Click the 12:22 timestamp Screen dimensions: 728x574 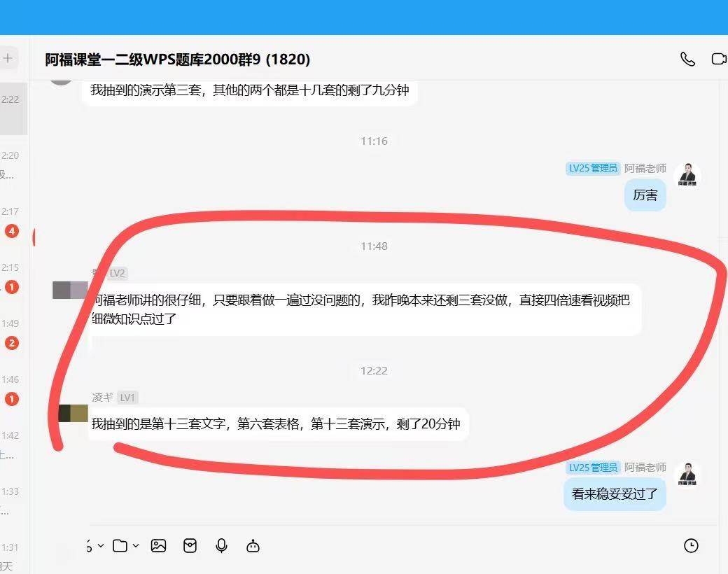(x=374, y=370)
